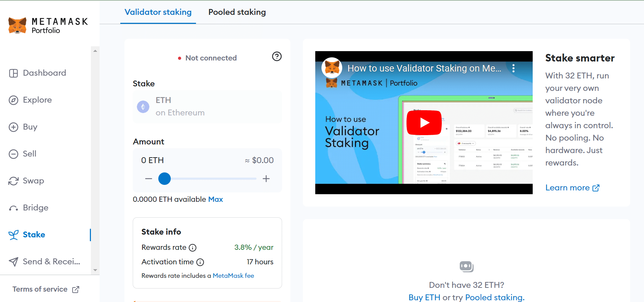The height and width of the screenshot is (302, 644).
Task: Switch to the Pooled staking tab
Action: click(237, 12)
